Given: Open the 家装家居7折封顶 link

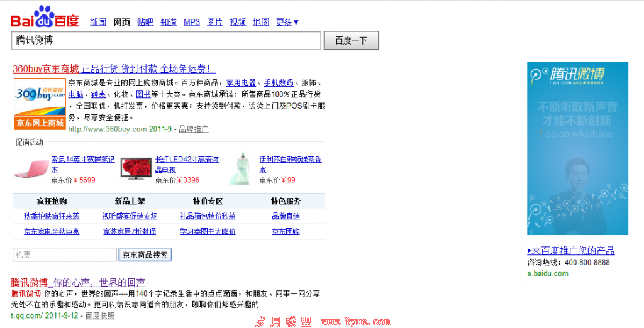Looking at the screenshot, I should point(130,231).
